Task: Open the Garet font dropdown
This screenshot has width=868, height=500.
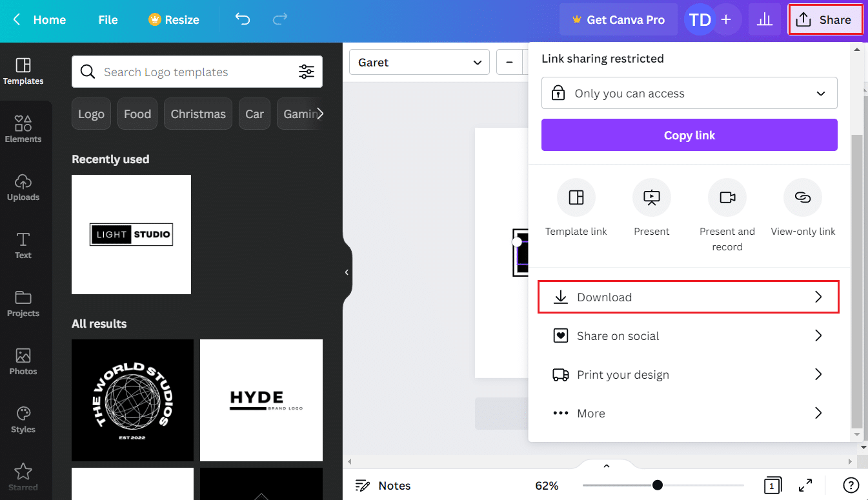Action: point(419,63)
